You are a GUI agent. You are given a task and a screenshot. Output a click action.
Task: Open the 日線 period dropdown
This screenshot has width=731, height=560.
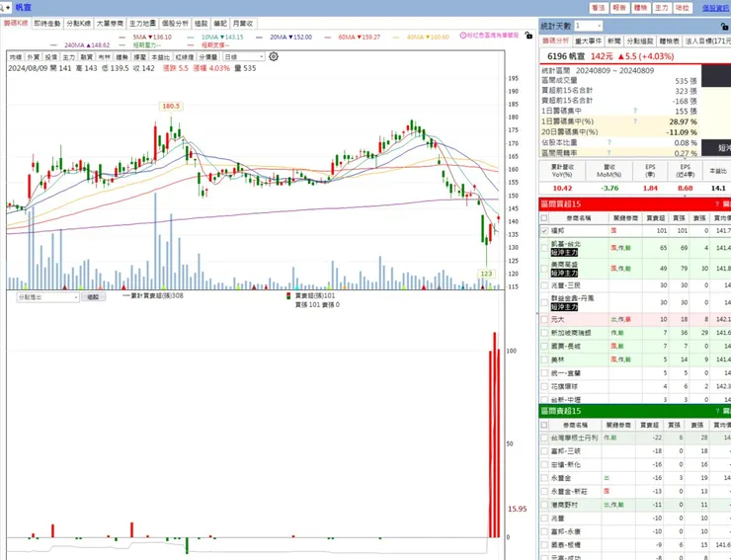point(244,57)
